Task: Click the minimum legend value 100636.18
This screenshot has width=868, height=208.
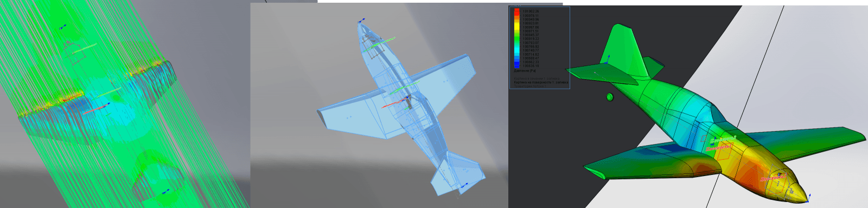Action: click(x=531, y=66)
